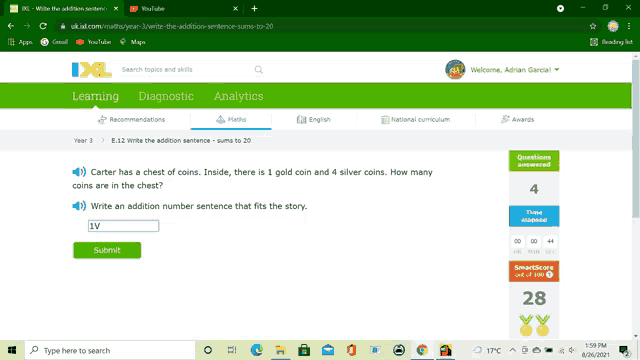The width and height of the screenshot is (640, 360).
Task: Go back in browser history
Action: pyautogui.click(x=11, y=26)
